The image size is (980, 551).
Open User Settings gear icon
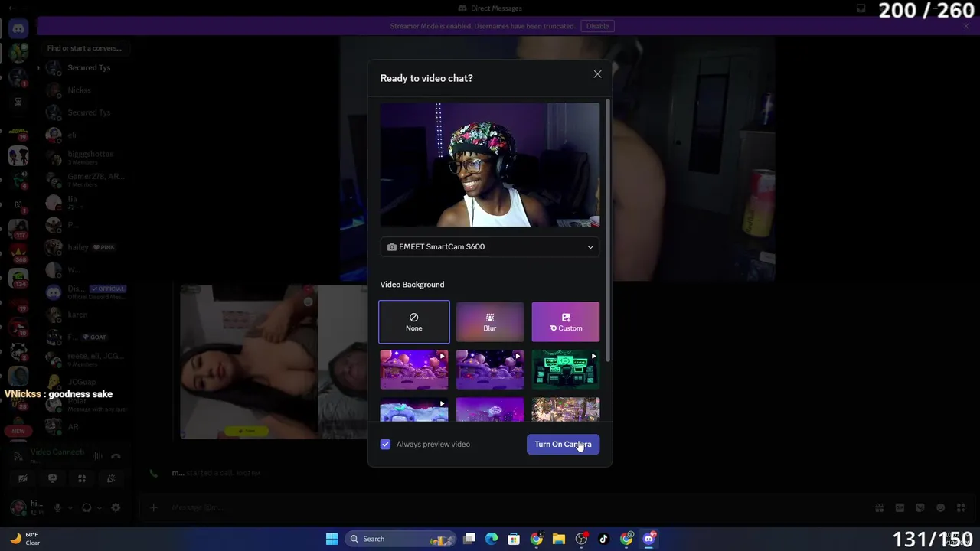point(116,507)
